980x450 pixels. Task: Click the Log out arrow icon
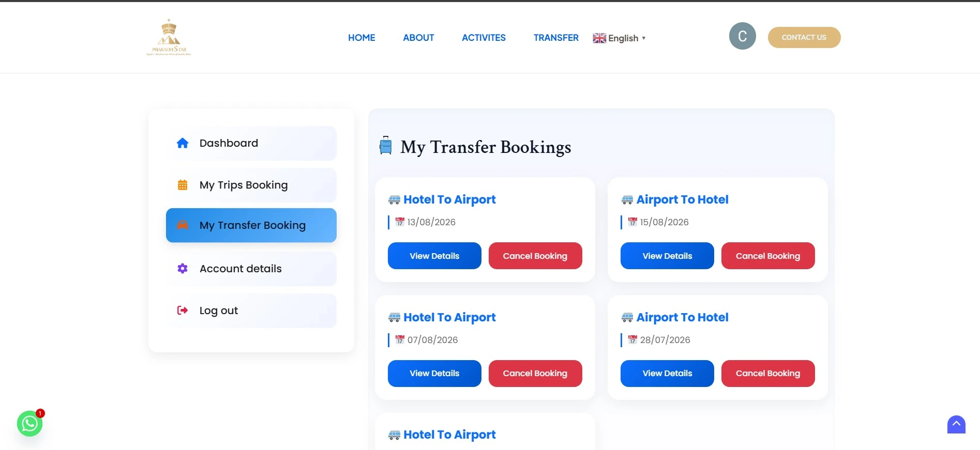pyautogui.click(x=183, y=310)
